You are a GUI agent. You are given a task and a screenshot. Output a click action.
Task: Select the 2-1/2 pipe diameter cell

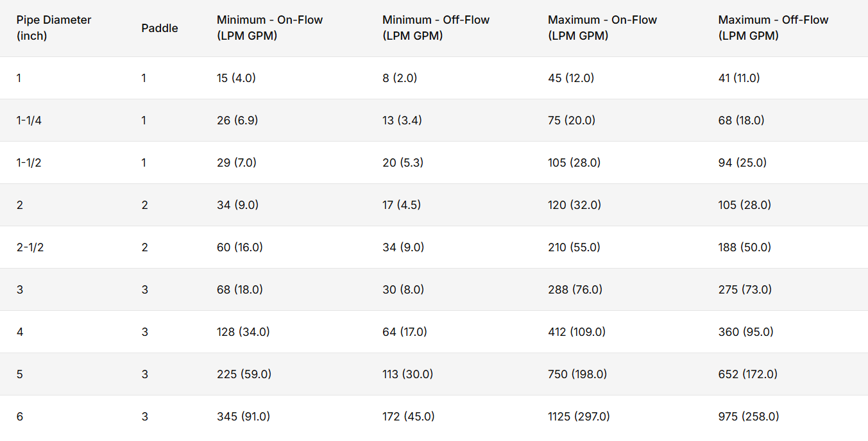click(x=30, y=247)
